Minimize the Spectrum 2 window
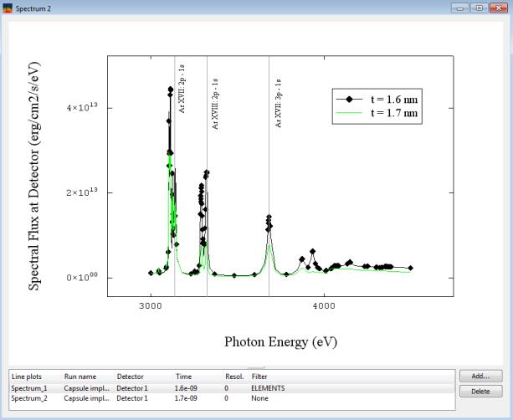Image resolution: width=513 pixels, height=420 pixels. click(462, 8)
